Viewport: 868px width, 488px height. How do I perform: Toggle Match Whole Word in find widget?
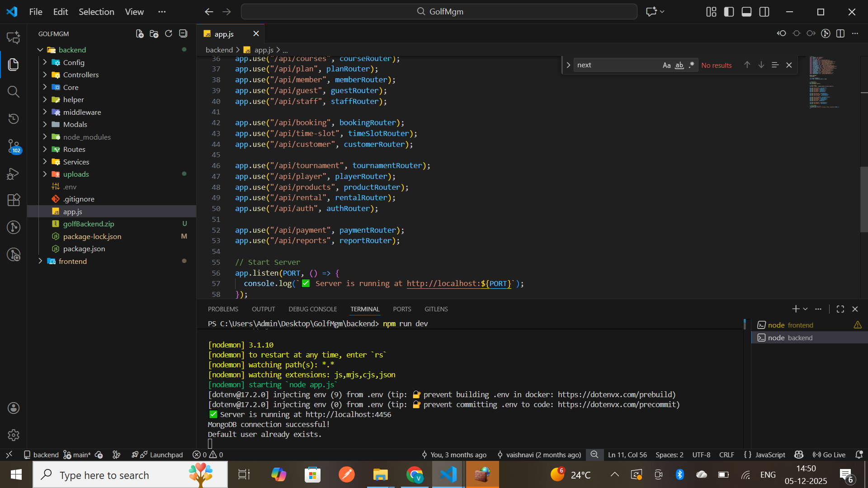point(679,65)
